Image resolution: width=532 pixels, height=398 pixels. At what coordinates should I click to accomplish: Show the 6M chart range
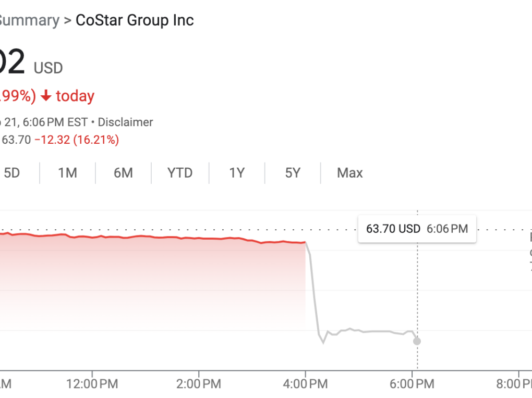(x=123, y=173)
